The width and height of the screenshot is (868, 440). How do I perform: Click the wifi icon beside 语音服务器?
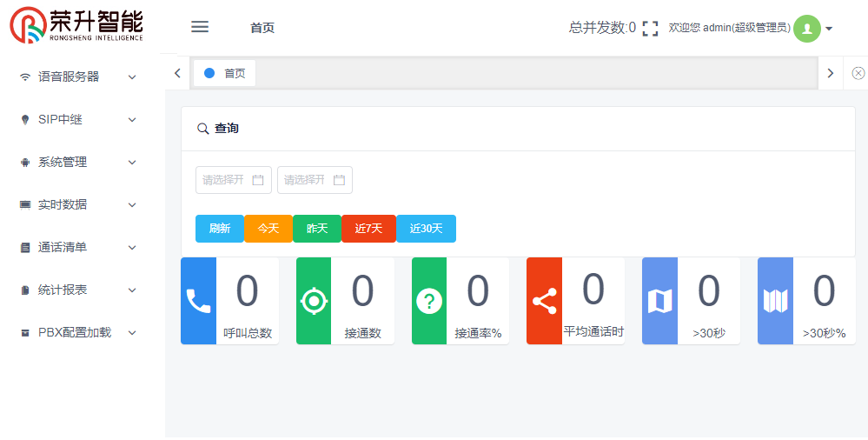(25, 77)
